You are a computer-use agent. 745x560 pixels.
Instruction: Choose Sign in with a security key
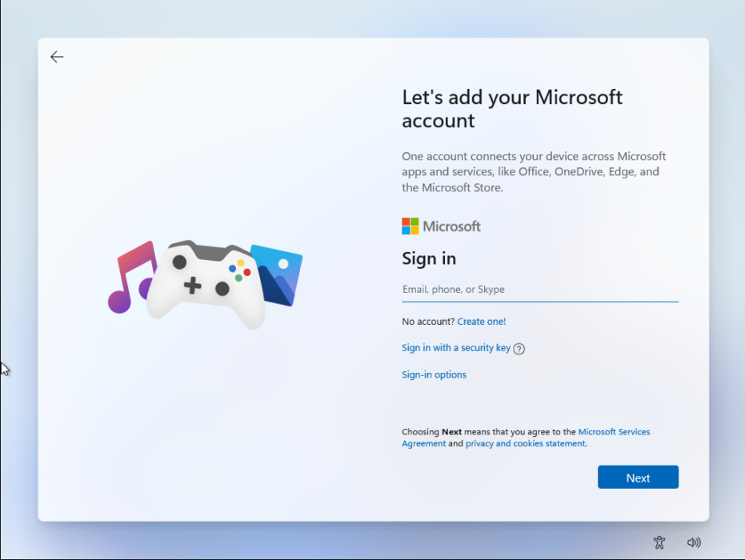pyautogui.click(x=456, y=348)
